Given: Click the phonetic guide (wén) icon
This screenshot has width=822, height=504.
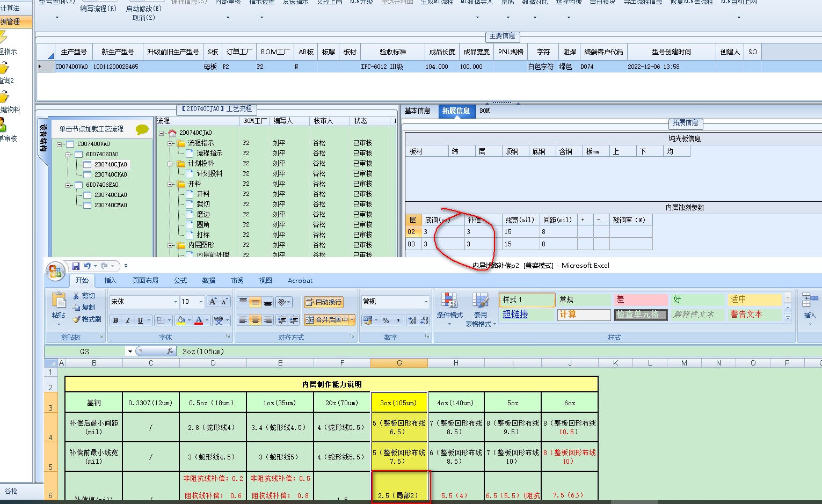Looking at the screenshot, I should click(219, 320).
